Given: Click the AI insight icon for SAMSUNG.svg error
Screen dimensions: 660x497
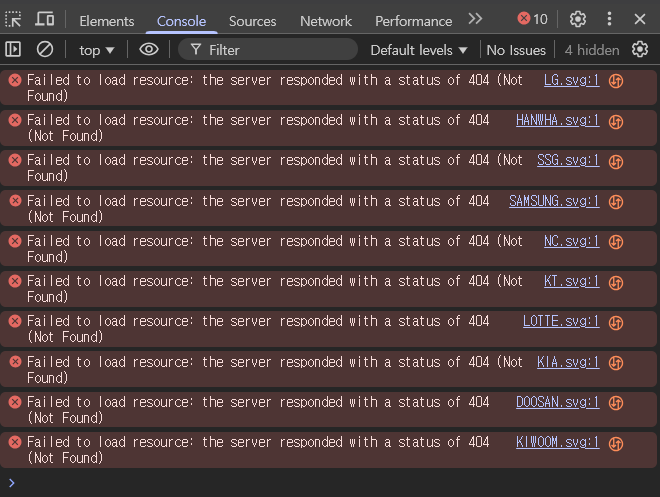Looking at the screenshot, I should click(x=616, y=202).
